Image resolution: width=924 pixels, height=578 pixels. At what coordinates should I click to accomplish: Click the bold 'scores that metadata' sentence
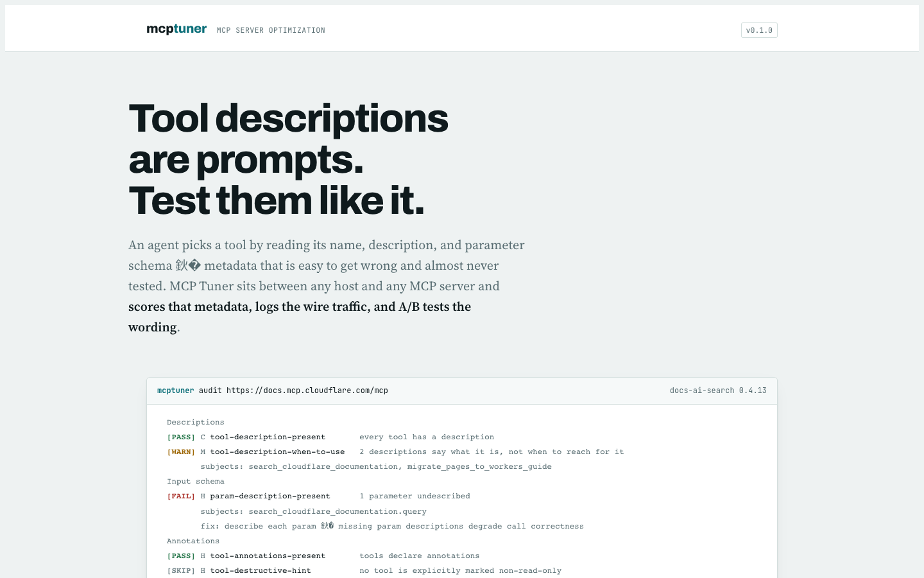(x=300, y=317)
